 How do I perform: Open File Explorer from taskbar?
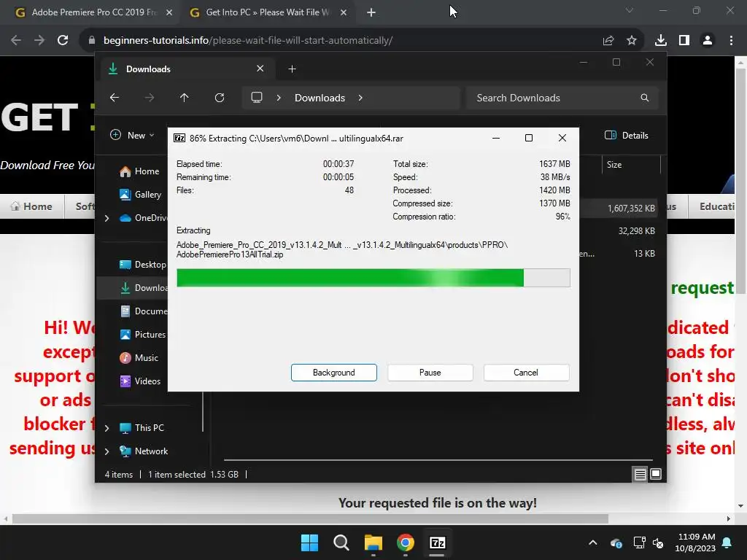pyautogui.click(x=373, y=542)
